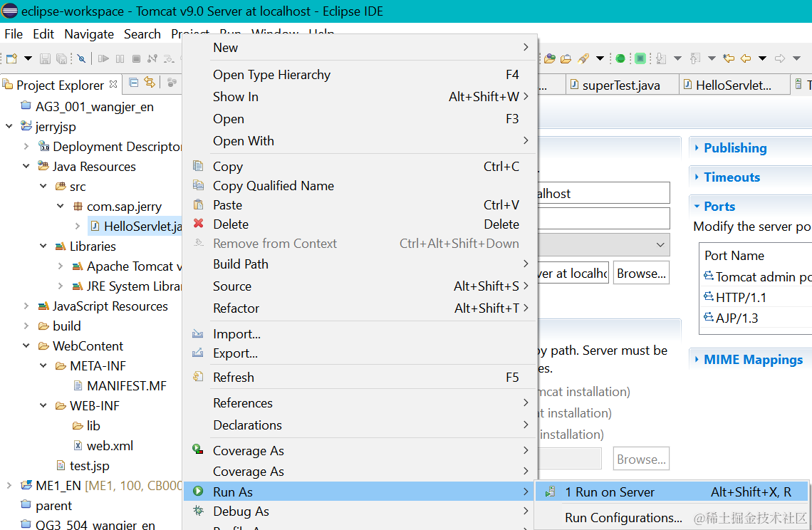Click the green globe web browser icon
The width and height of the screenshot is (812, 530).
coord(620,58)
